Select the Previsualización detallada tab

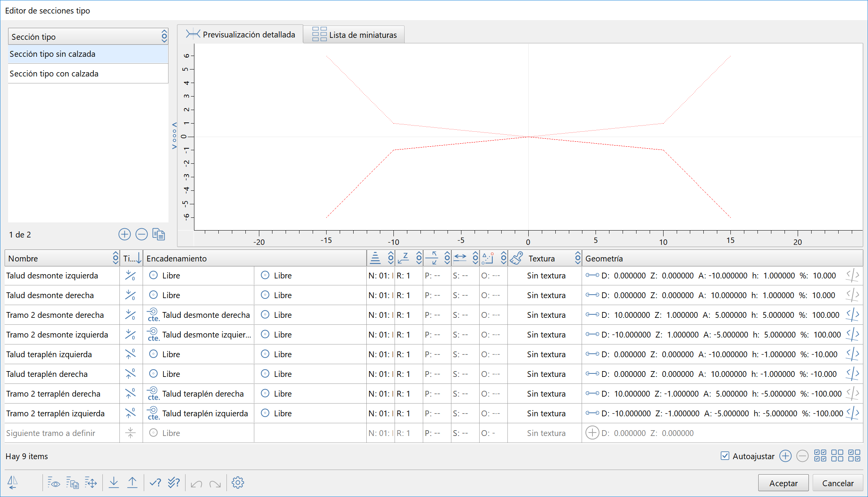coord(240,34)
